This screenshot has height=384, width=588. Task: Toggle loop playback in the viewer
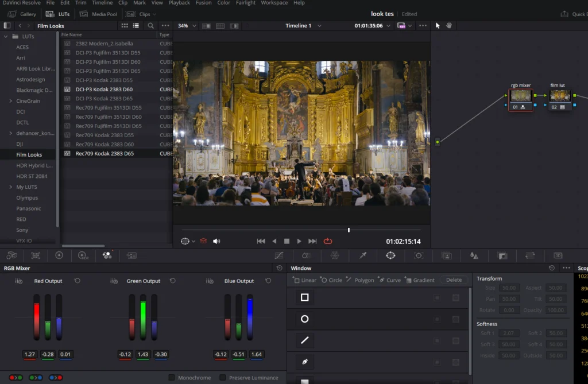coord(328,241)
